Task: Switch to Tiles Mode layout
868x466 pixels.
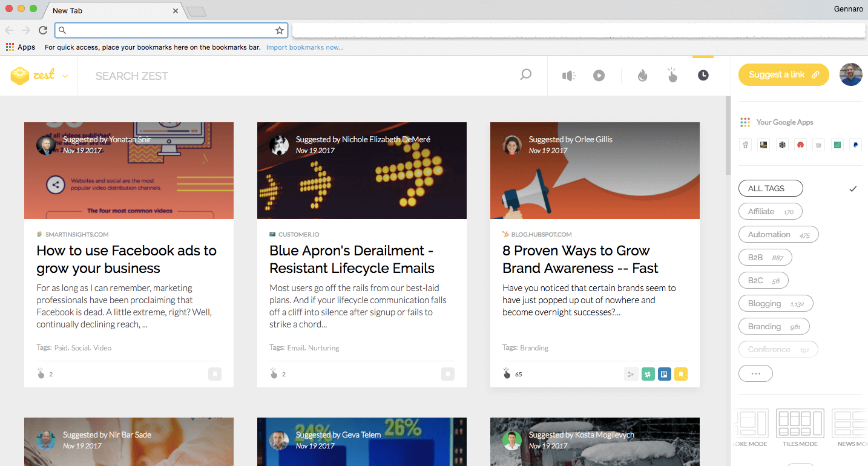Action: 800,428
